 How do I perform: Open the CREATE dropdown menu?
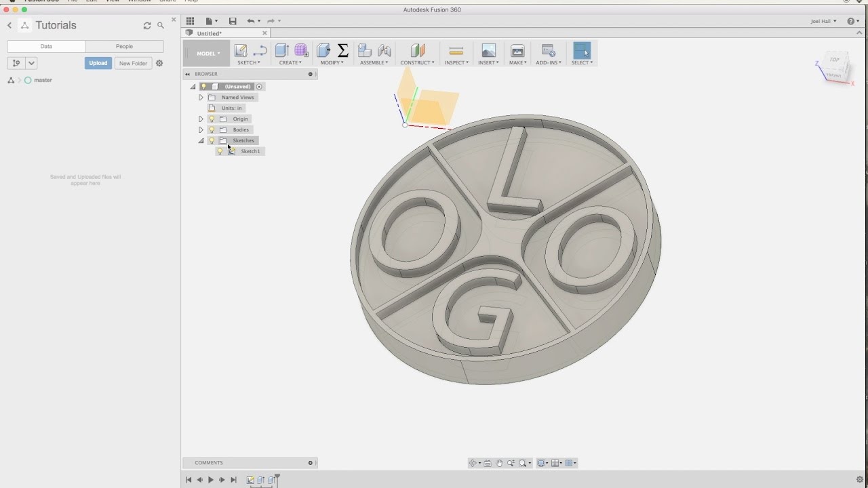290,62
